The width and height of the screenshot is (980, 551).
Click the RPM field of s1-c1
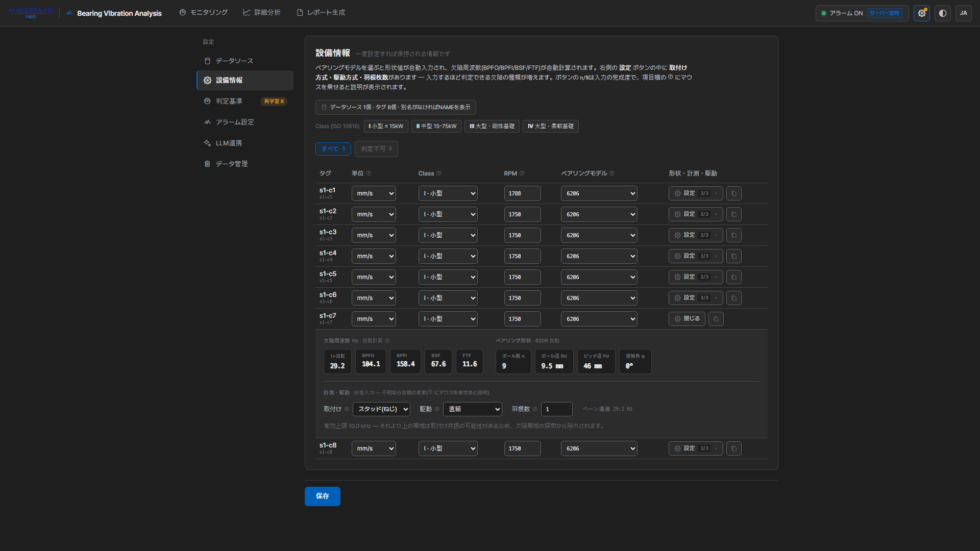(522, 193)
